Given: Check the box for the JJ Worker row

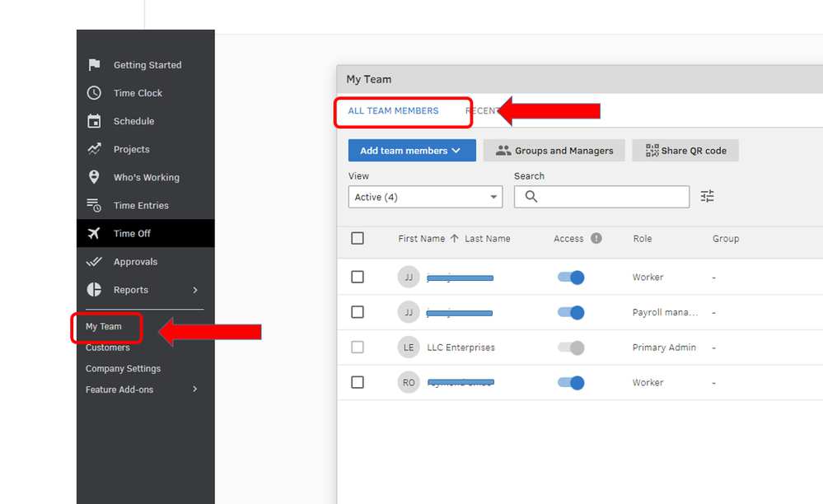Looking at the screenshot, I should click(x=358, y=277).
